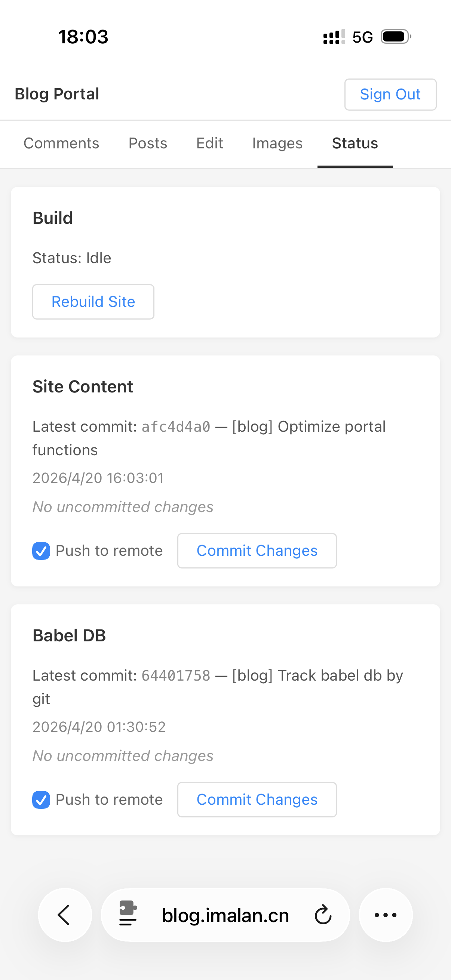Commit Changes in the Babel DB card
The image size is (451, 980).
(257, 800)
